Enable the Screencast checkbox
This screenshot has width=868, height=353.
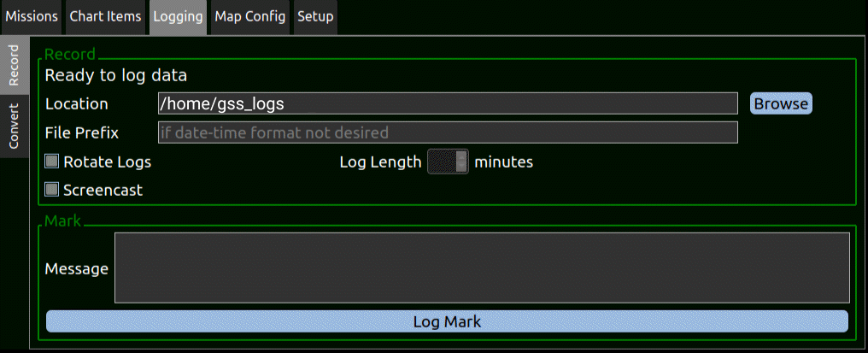coord(51,190)
